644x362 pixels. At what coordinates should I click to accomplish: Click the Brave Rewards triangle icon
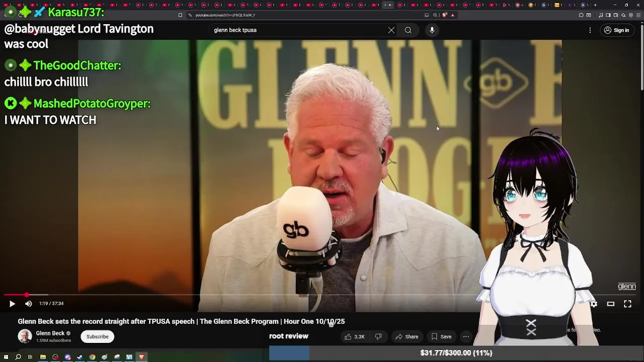(x=453, y=15)
